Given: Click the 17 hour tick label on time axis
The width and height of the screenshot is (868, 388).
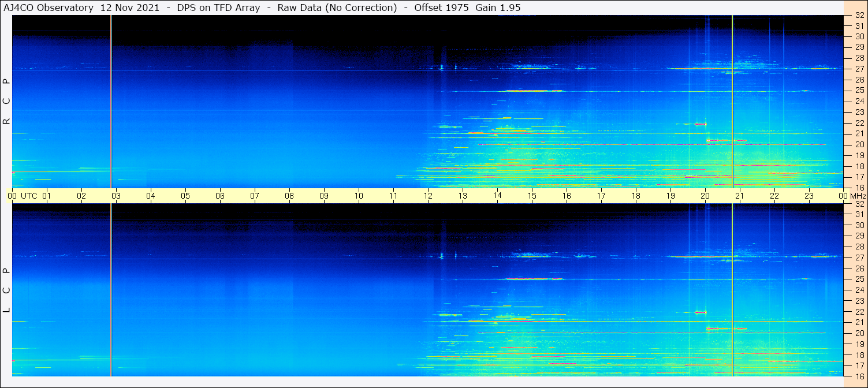Looking at the screenshot, I should click(x=601, y=196).
